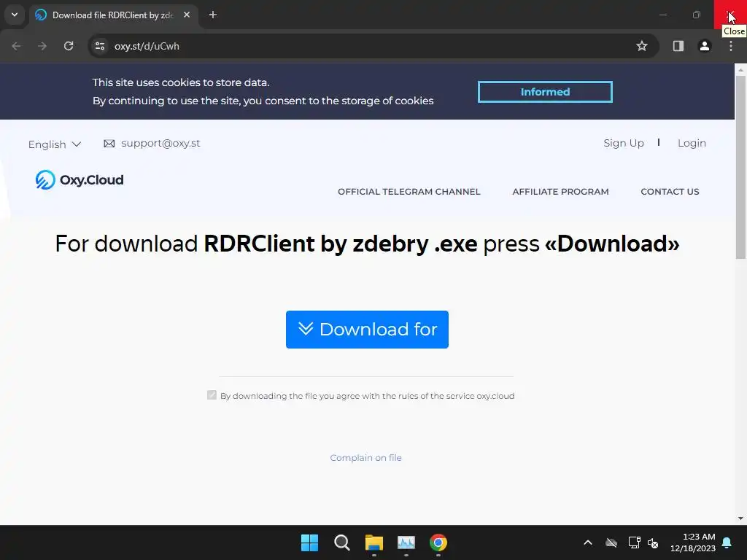This screenshot has width=747, height=560.
Task: Open the Windows Start menu
Action: coord(309,542)
